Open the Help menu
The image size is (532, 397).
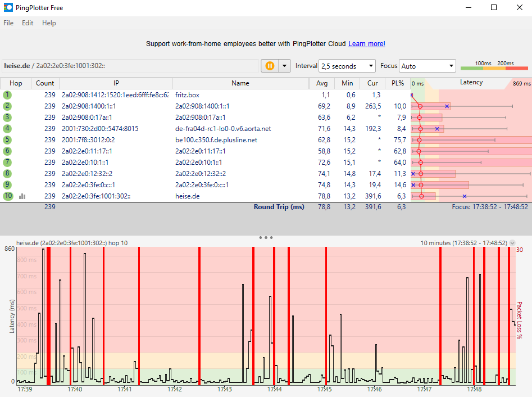coord(49,23)
